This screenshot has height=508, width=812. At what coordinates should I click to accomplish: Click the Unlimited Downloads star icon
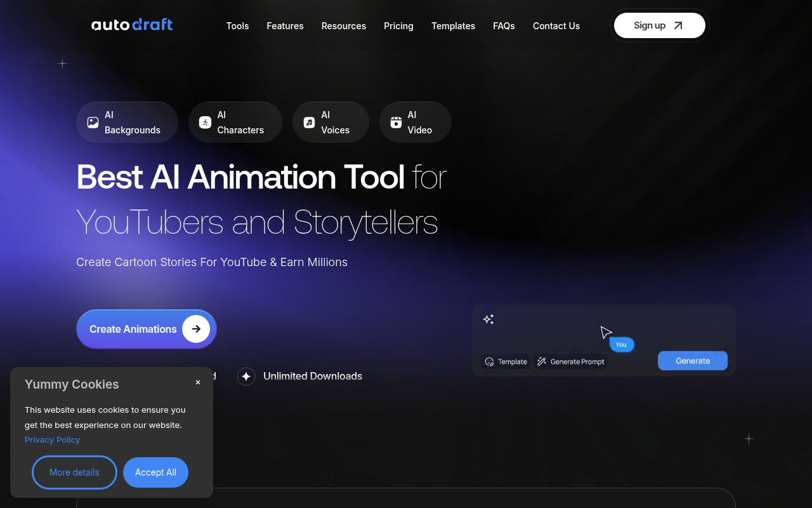tap(246, 376)
